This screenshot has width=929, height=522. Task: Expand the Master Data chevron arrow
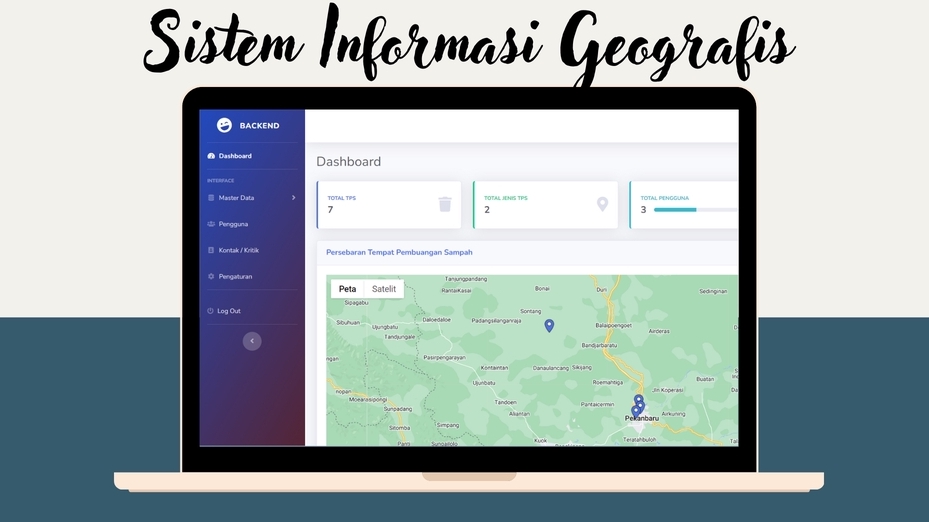click(x=293, y=198)
